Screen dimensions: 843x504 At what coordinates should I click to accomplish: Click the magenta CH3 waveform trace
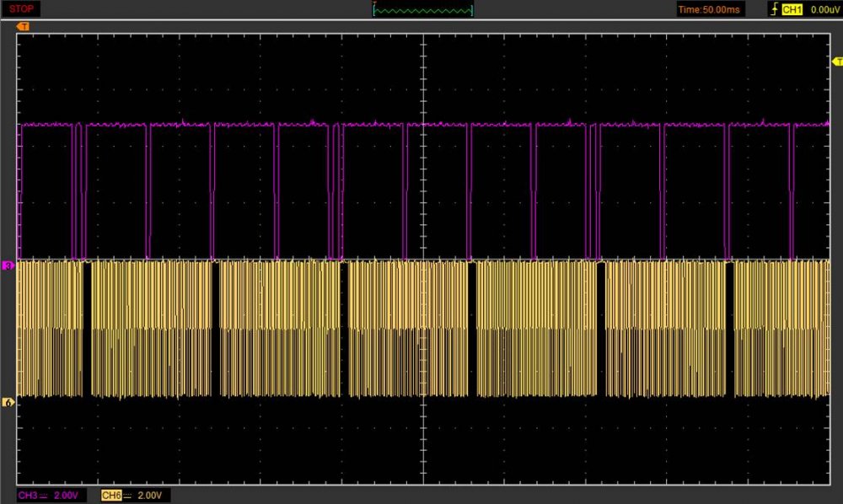click(253, 125)
